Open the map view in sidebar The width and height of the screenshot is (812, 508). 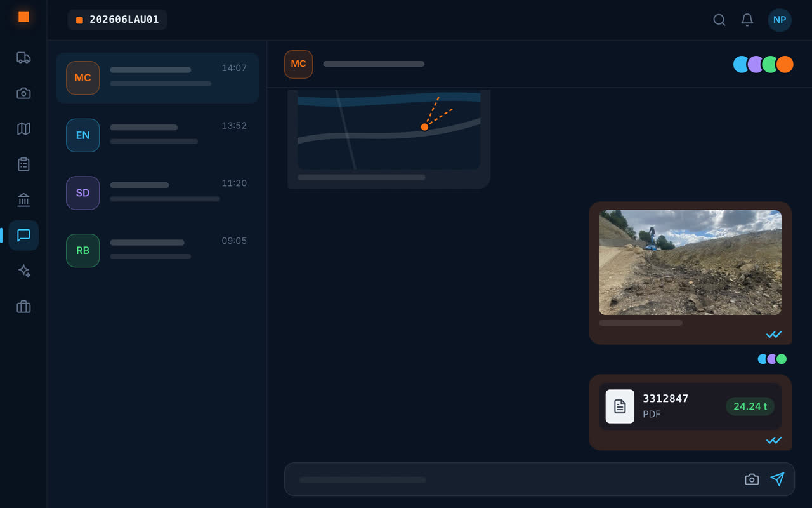coord(23,129)
